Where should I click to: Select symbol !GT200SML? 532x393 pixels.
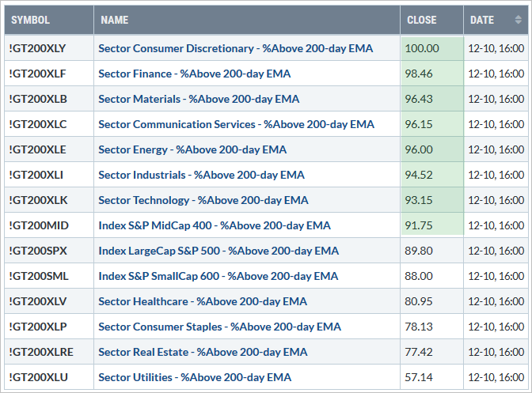tap(39, 276)
